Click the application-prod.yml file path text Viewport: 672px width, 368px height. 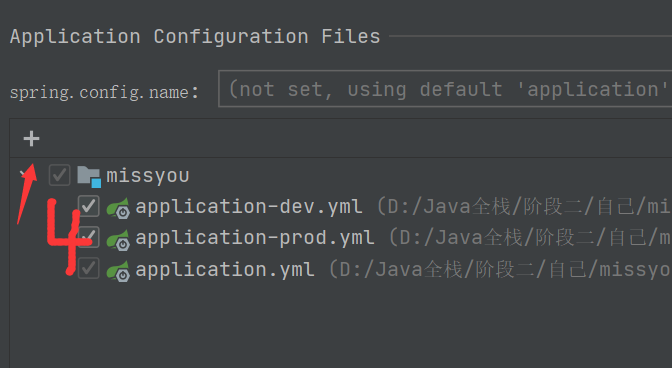[x=530, y=238]
